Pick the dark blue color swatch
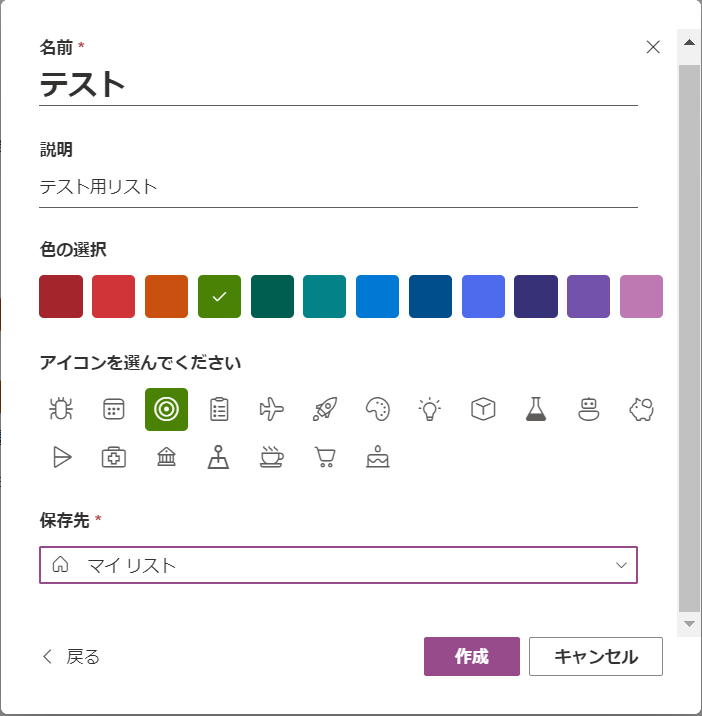Viewport: 702px width, 716px height. (x=430, y=296)
